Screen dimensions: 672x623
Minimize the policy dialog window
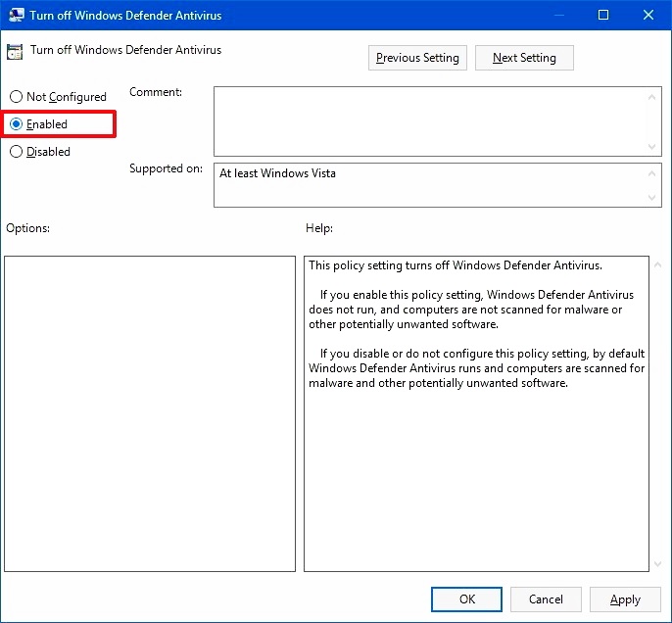pos(558,15)
